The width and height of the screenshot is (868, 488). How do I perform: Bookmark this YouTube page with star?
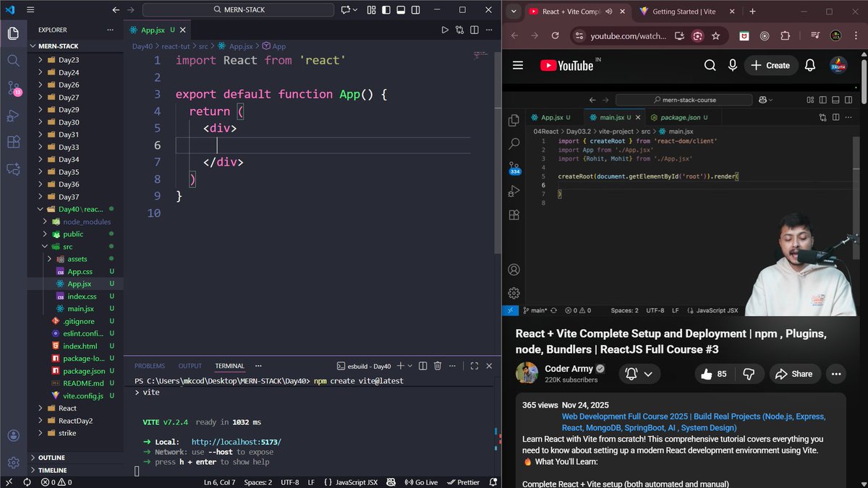(715, 35)
